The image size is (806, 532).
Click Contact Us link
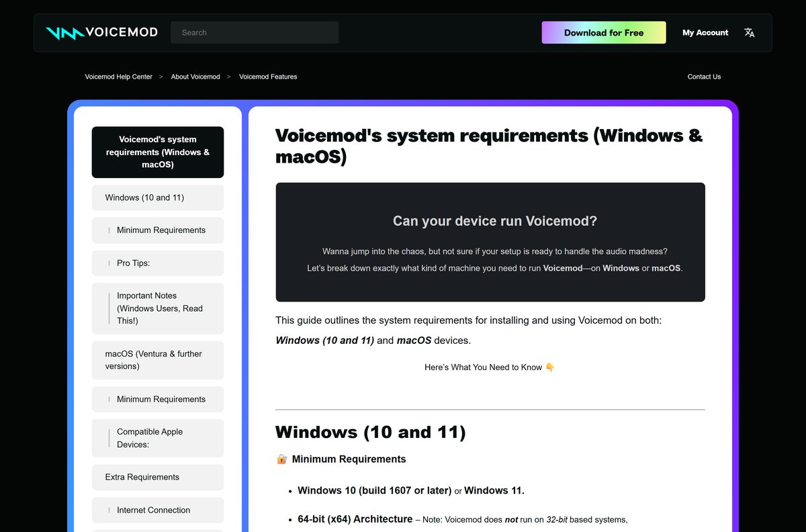click(x=704, y=77)
